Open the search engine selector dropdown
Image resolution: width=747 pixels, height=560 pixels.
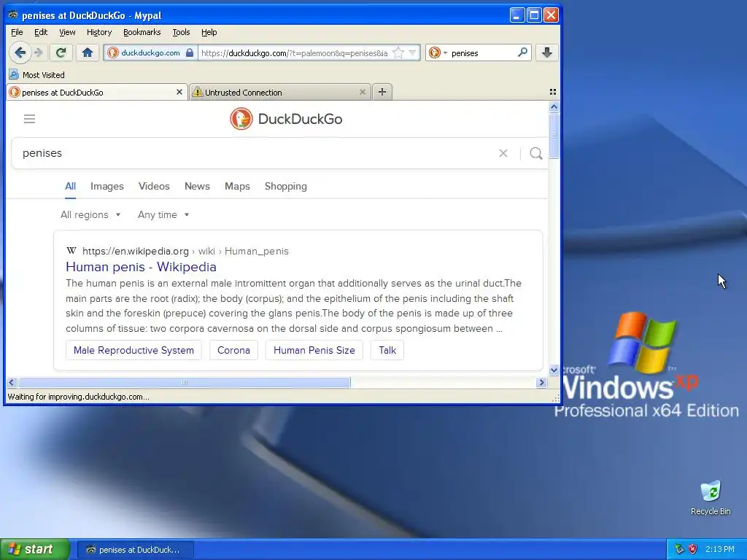(x=438, y=52)
